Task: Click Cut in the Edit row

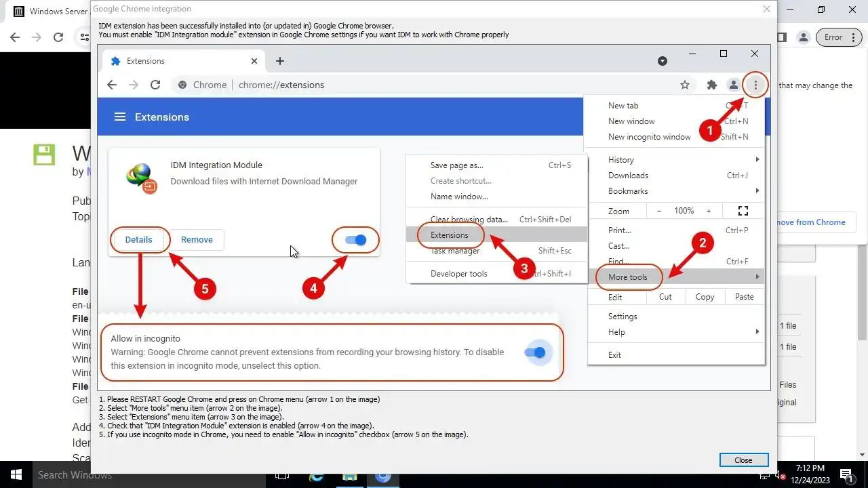Action: click(x=665, y=296)
